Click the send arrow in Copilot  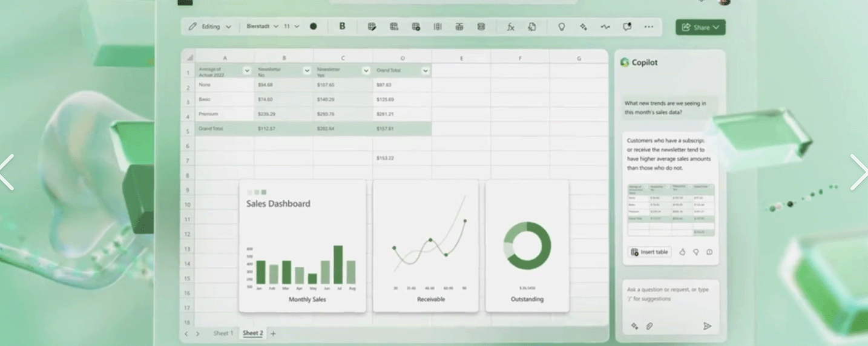pos(707,326)
